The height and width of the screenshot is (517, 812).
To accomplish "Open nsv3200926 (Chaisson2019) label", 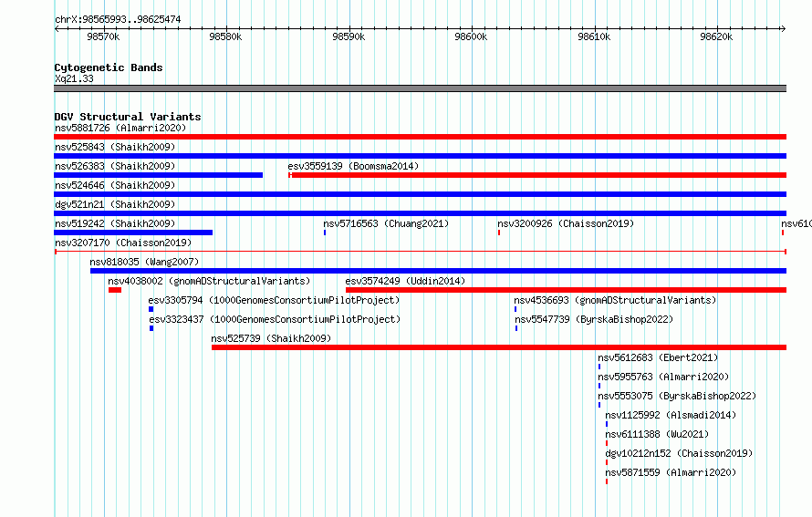I will [566, 223].
